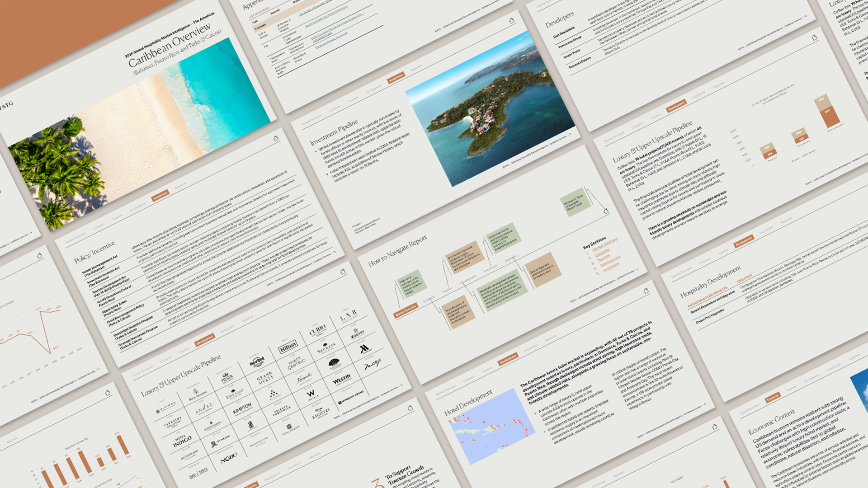This screenshot has height=488, width=868.
Task: Open Market Overview link under Key Sections
Action: pos(604,244)
